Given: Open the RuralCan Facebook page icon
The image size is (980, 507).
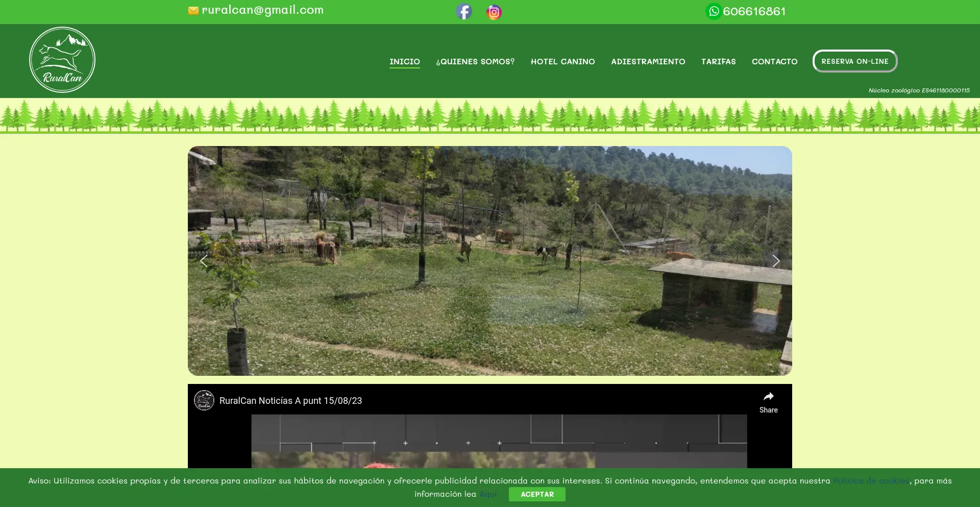Looking at the screenshot, I should (x=463, y=11).
